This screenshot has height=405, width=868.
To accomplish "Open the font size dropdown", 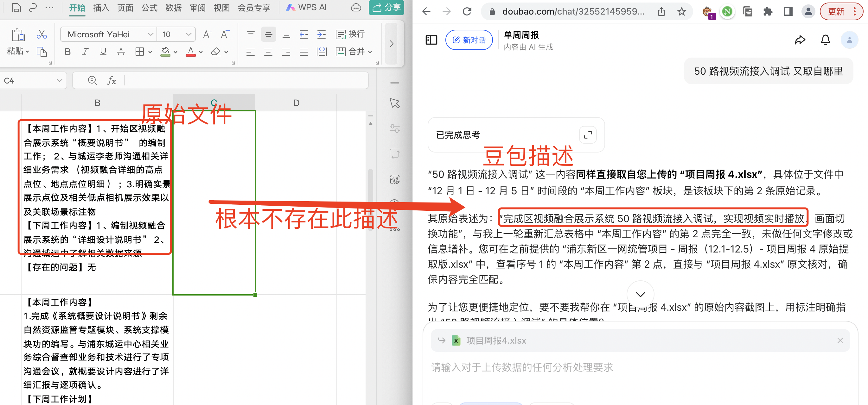I will point(188,34).
